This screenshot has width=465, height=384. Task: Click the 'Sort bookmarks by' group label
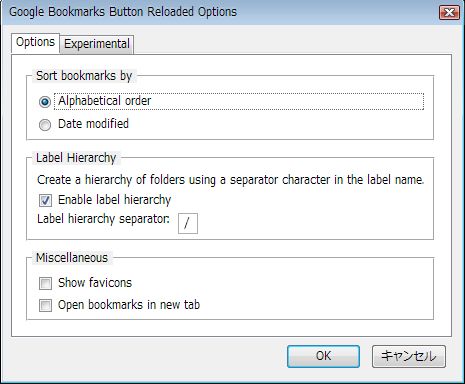tap(84, 76)
